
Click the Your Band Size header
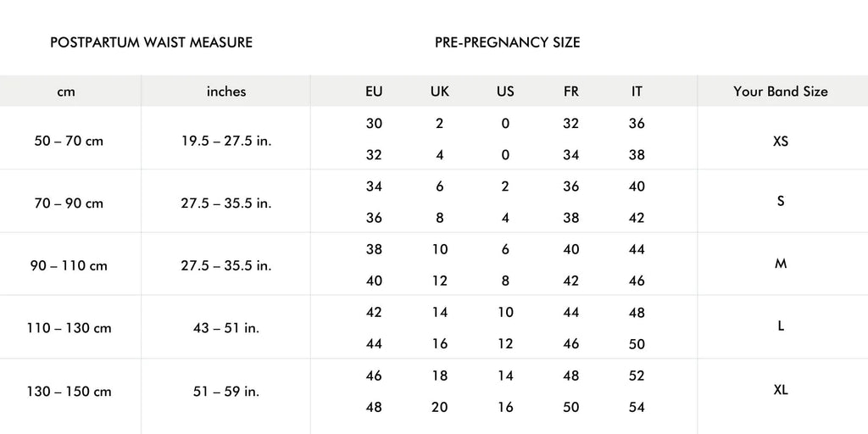coord(780,92)
